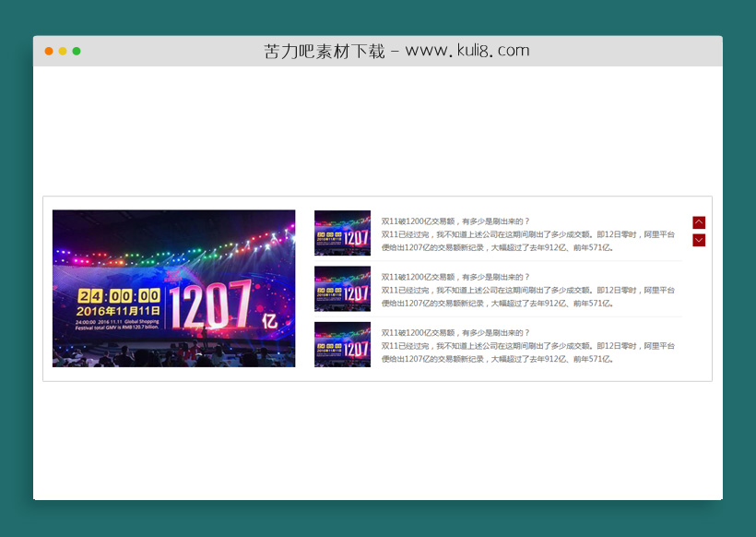
Task: Select the third 1207 news thumbnail
Action: pyautogui.click(x=342, y=345)
